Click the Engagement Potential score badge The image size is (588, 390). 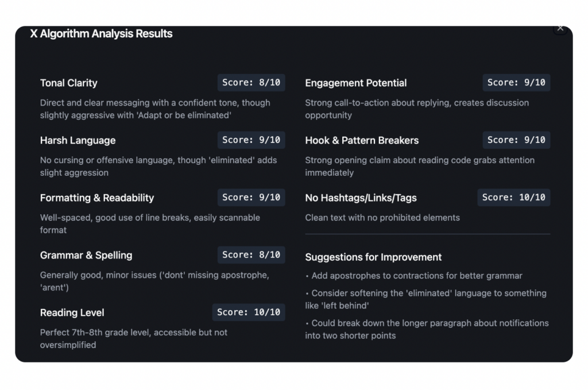coord(516,83)
